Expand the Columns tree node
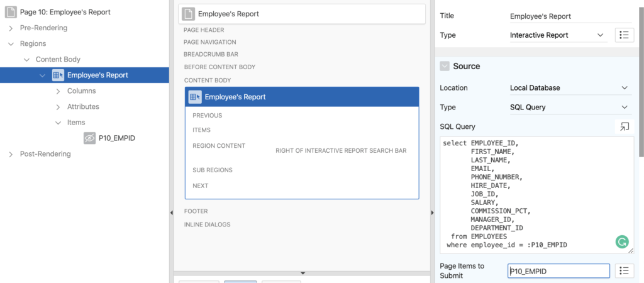This screenshot has width=644, height=283. coord(58,91)
